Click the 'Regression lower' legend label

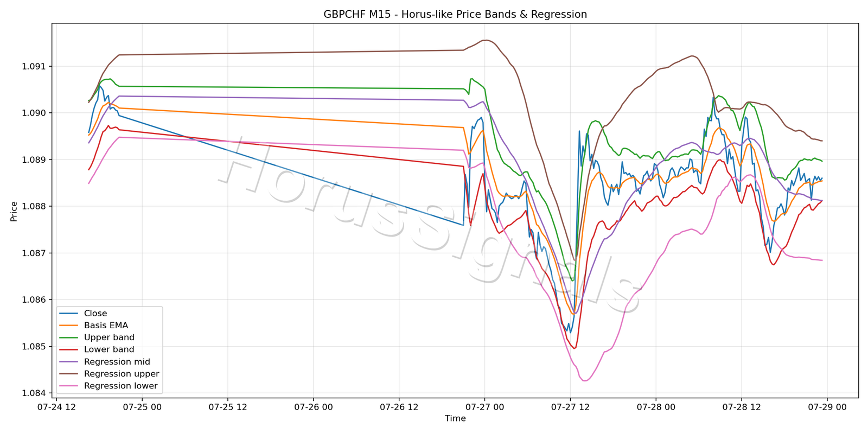pos(120,386)
